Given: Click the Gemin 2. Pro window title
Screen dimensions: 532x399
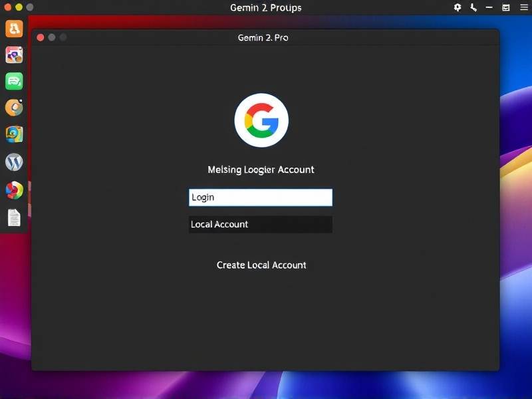Looking at the screenshot, I should pyautogui.click(x=263, y=38).
